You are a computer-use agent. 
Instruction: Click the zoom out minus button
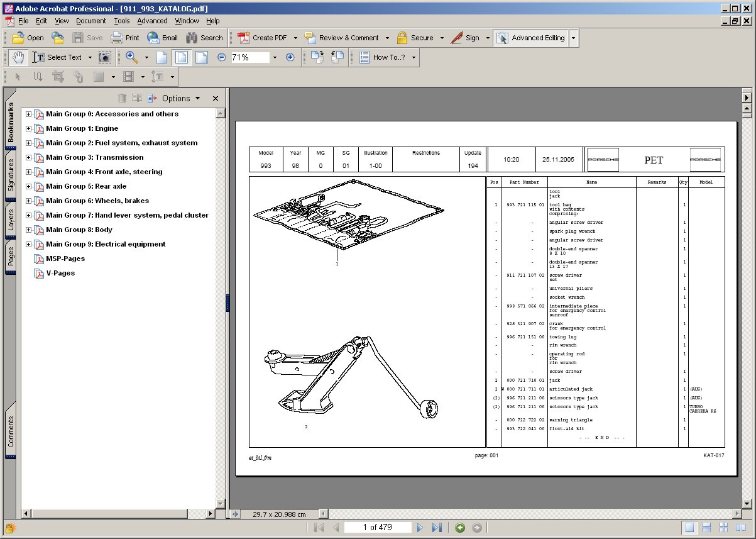pos(221,57)
